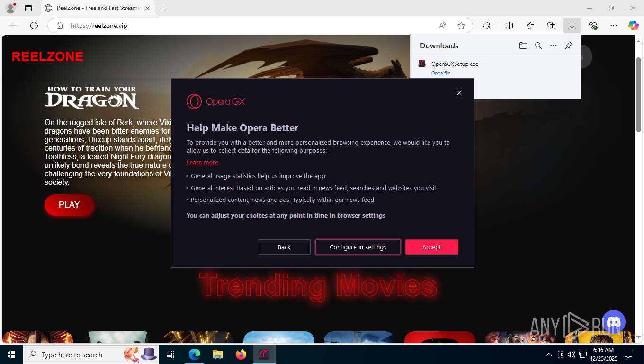
Task: Open Edge Settings and more menu
Action: [614, 26]
